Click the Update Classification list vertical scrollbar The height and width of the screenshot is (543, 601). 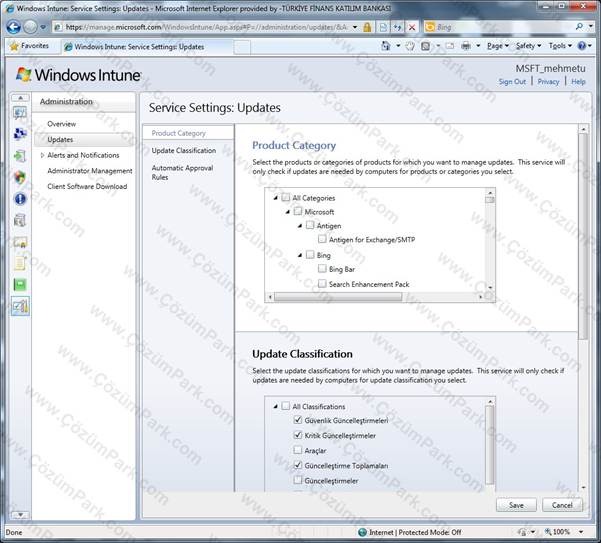[489, 445]
